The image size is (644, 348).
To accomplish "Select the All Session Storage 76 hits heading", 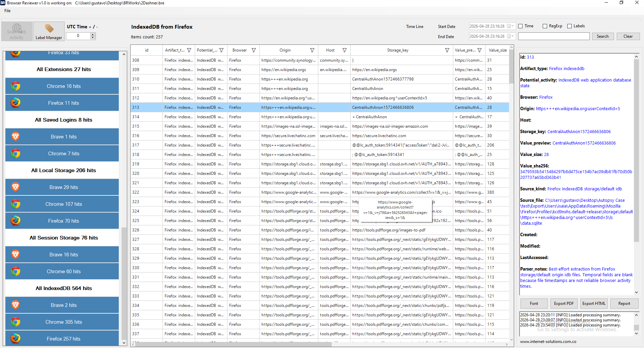I will click(x=64, y=238).
